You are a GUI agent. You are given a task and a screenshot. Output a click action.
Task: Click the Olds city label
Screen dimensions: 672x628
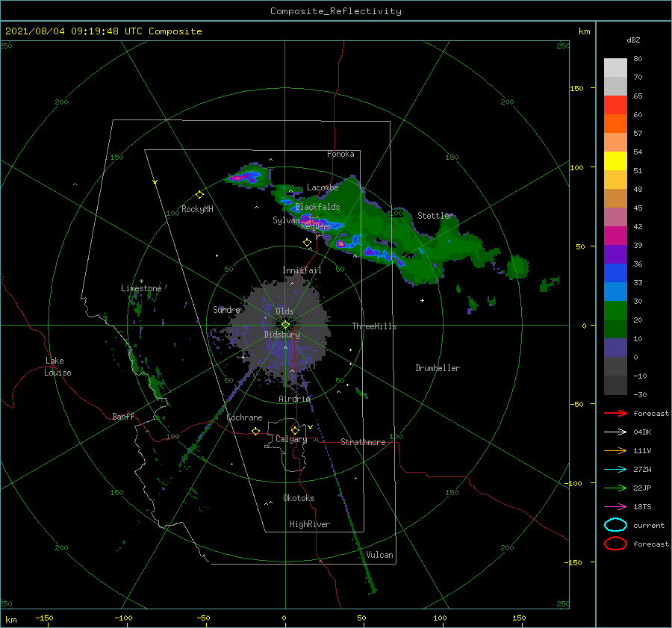point(284,311)
